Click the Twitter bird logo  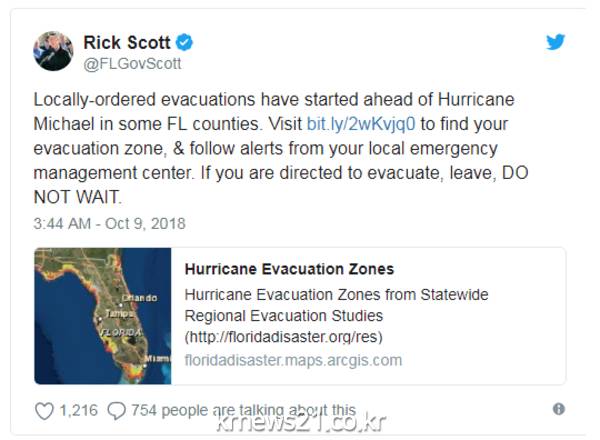tap(555, 42)
